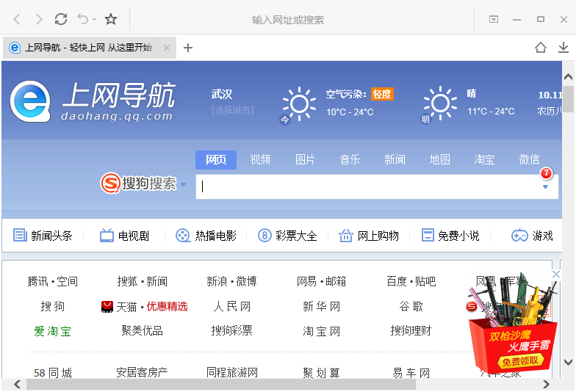Image resolution: width=576 pixels, height=392 pixels.
Task: Expand the search suggestions arrow with badge
Action: (x=545, y=186)
